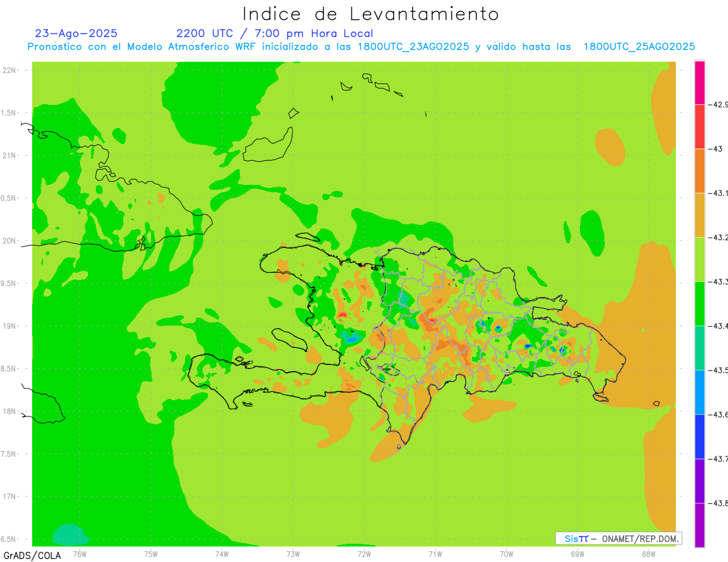This screenshot has height=562, width=728.
Task: Click the longitude label "68W"
Action: pos(648,553)
